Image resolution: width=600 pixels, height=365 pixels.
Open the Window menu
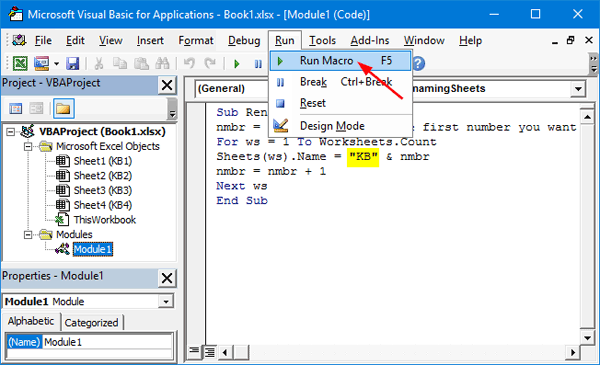[424, 40]
